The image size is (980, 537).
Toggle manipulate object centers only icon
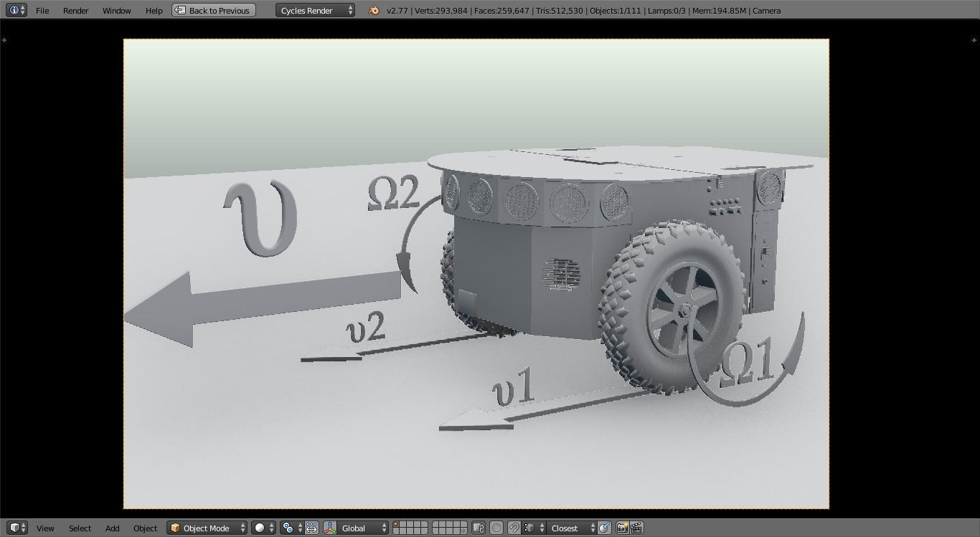point(311,528)
